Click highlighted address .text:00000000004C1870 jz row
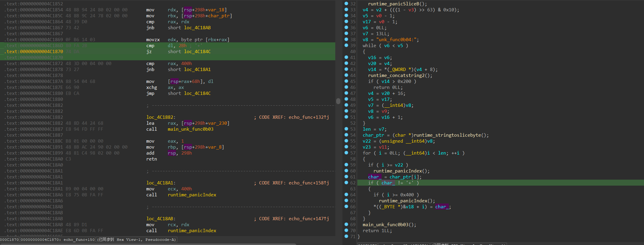The height and width of the screenshot is (245, 644). [x=34, y=52]
